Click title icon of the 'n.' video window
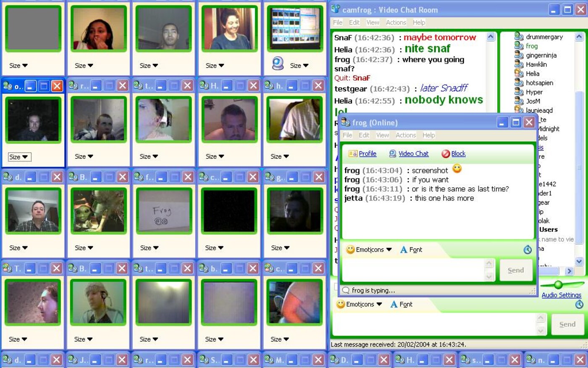 pyautogui.click(x=531, y=360)
